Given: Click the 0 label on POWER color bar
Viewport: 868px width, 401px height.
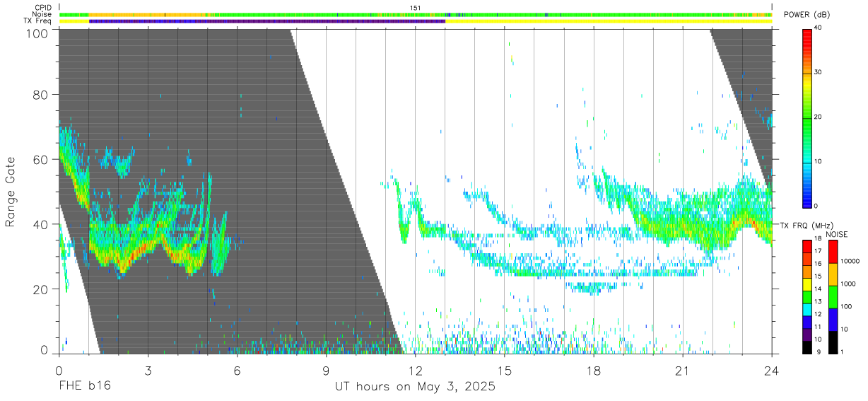Looking at the screenshot, I should point(816,206).
